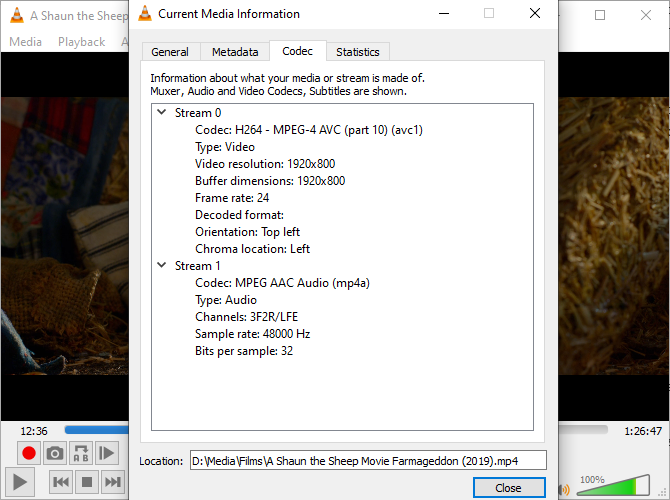
Task: Skip to next media button
Action: (x=113, y=482)
